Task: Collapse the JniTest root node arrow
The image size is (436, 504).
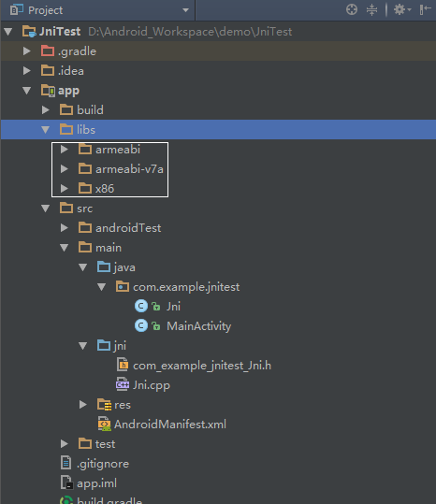Action: [x=8, y=32]
